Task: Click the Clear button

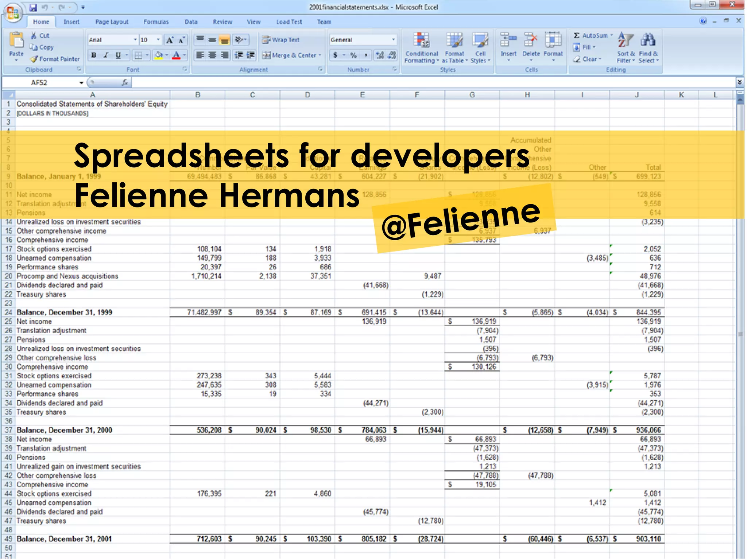Action: pos(587,59)
